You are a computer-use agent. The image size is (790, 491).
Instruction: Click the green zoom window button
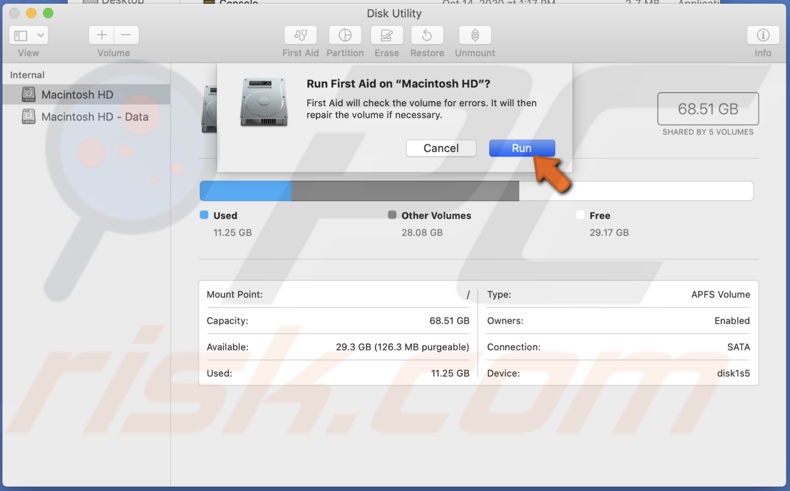[x=48, y=13]
